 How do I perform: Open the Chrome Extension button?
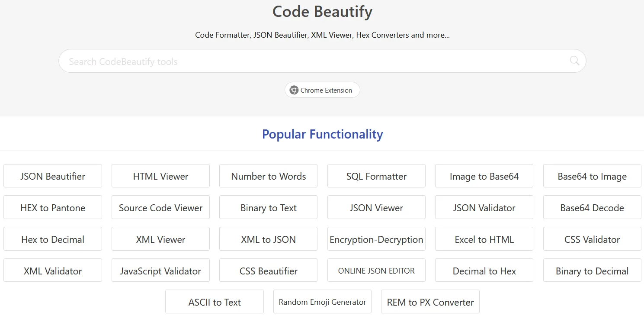tap(322, 90)
